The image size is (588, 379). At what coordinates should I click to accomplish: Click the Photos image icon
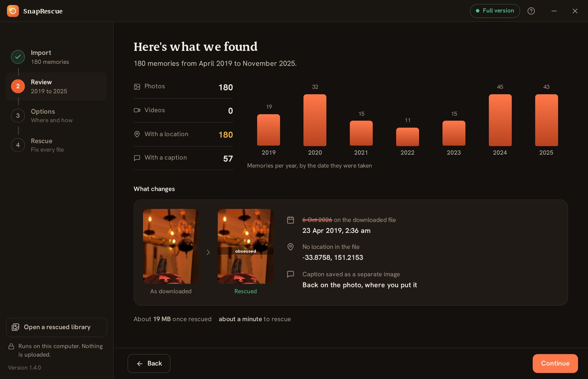click(x=137, y=87)
